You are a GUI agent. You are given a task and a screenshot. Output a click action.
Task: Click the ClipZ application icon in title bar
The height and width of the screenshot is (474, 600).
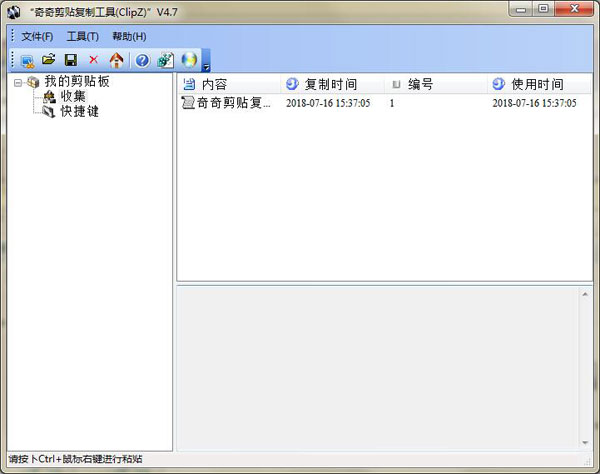tap(14, 12)
